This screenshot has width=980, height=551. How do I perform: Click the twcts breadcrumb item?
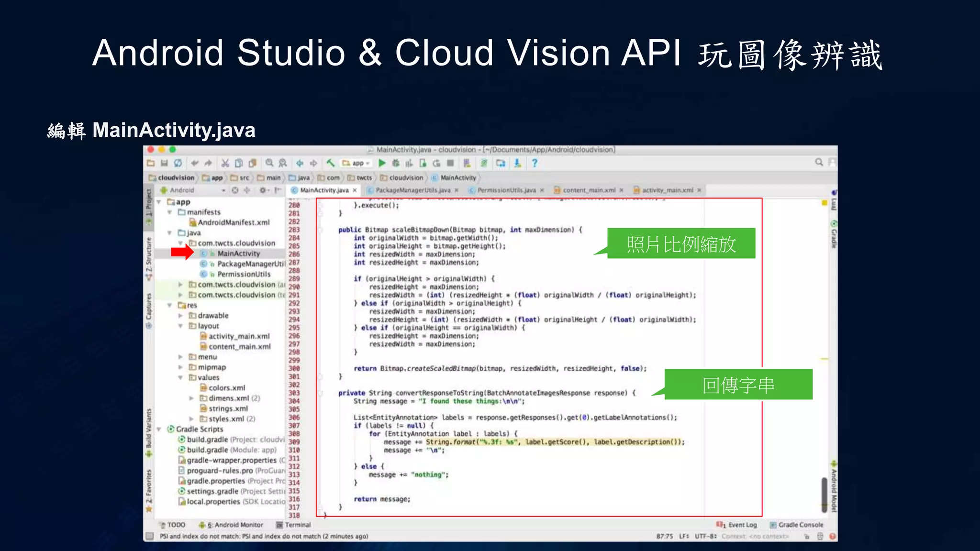pyautogui.click(x=360, y=177)
